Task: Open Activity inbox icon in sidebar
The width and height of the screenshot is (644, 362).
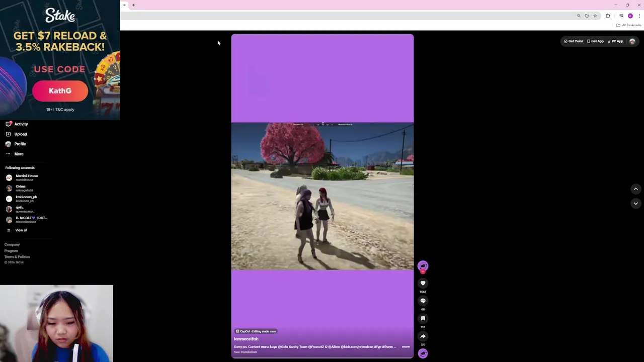Action: coord(8,124)
